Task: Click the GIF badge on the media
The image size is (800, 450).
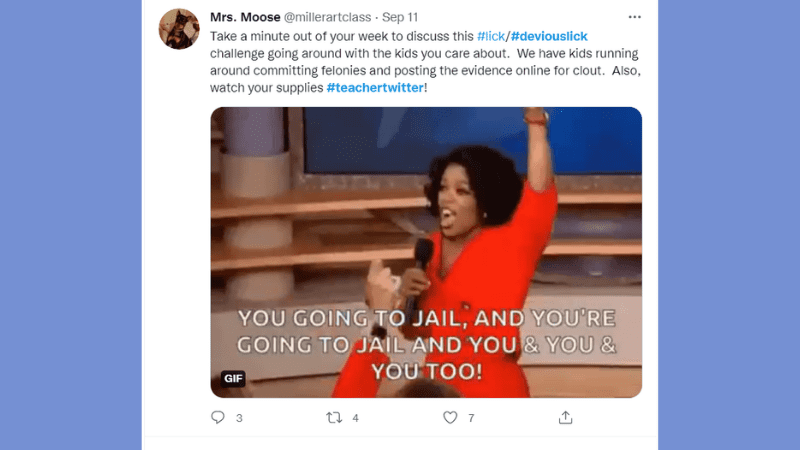Action: click(x=233, y=378)
